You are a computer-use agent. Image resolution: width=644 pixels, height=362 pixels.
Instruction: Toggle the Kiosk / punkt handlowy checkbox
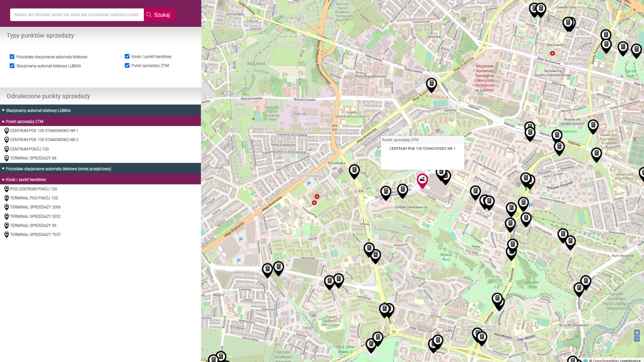[x=127, y=56]
